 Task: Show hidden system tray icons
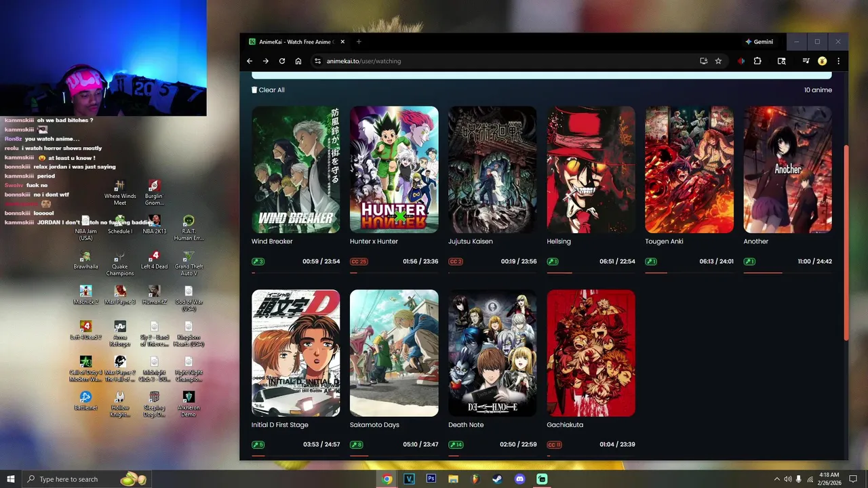[x=776, y=479]
